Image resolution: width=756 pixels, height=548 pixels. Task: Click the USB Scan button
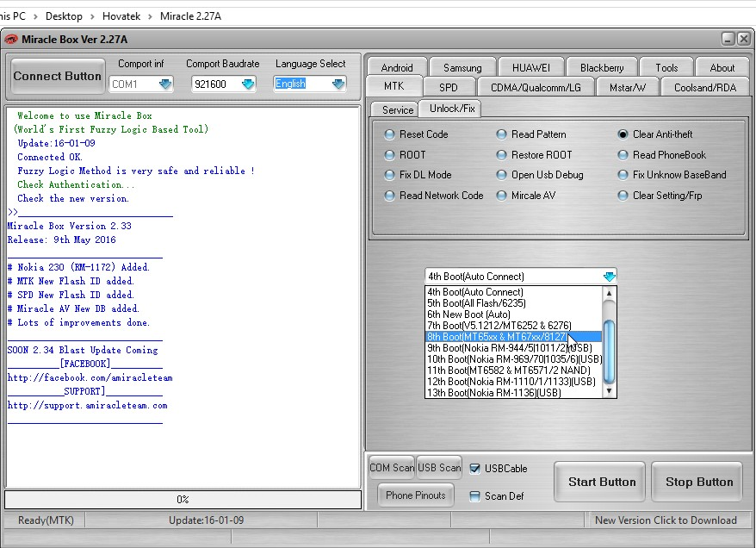point(439,468)
